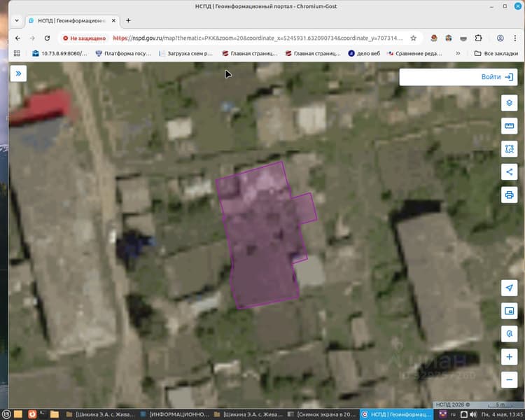Open a new browser tab
The height and width of the screenshot is (420, 525).
click(x=128, y=20)
